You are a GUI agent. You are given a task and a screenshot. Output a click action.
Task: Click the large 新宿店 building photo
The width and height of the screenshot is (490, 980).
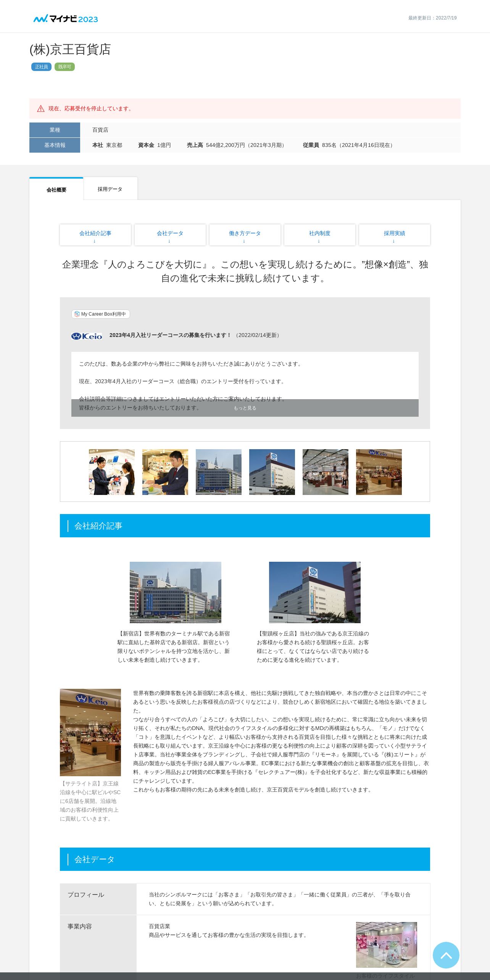(x=176, y=592)
